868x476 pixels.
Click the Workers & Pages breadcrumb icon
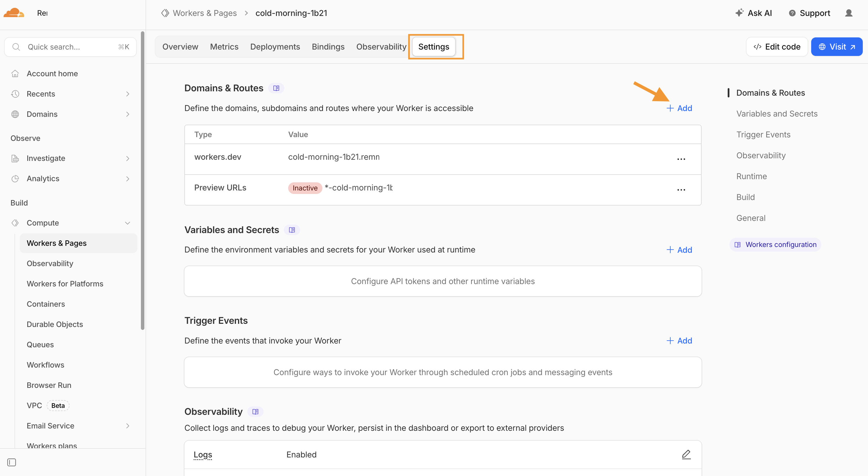click(165, 13)
